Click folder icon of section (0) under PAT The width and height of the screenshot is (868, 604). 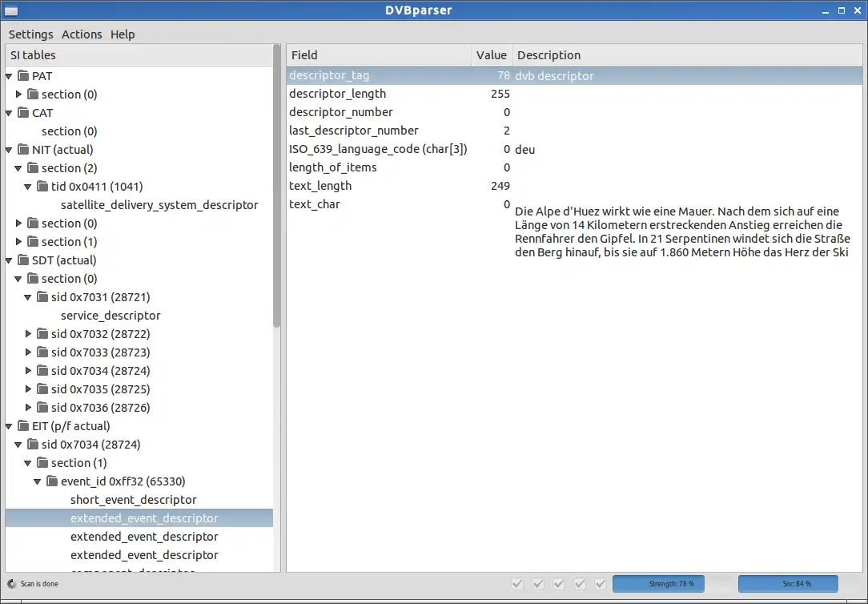click(x=33, y=94)
